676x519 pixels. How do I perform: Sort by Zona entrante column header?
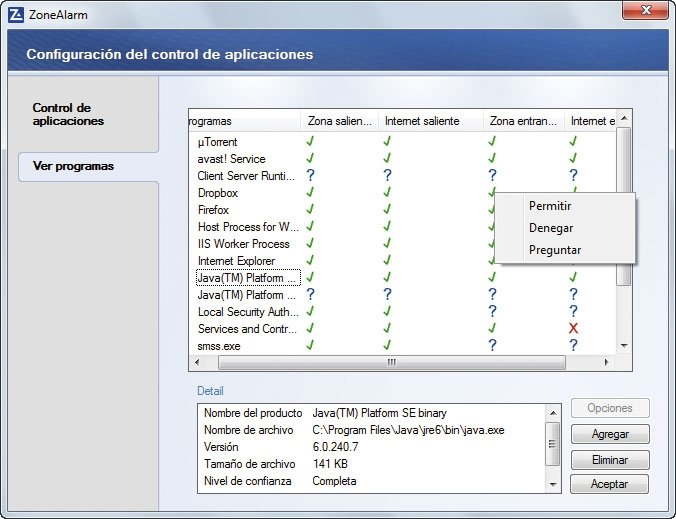pos(524,121)
